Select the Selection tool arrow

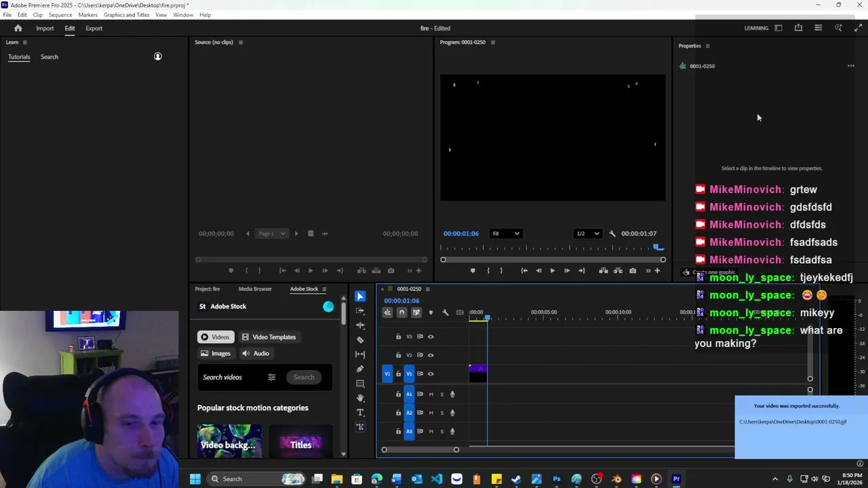pos(360,296)
